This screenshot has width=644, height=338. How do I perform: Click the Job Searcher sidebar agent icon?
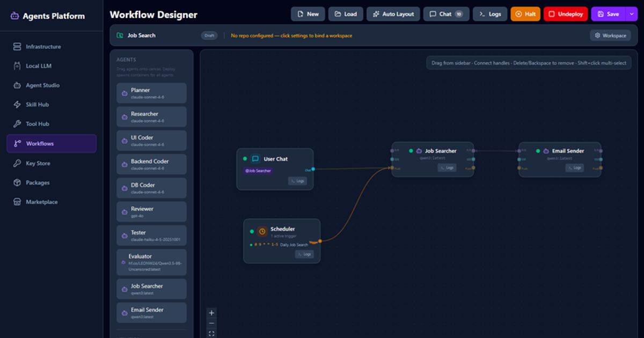tap(125, 289)
